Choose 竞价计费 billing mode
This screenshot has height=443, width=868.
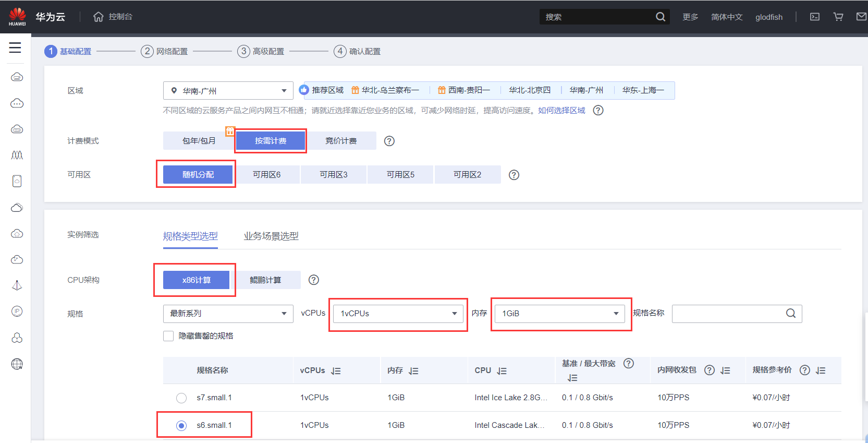tap(341, 141)
